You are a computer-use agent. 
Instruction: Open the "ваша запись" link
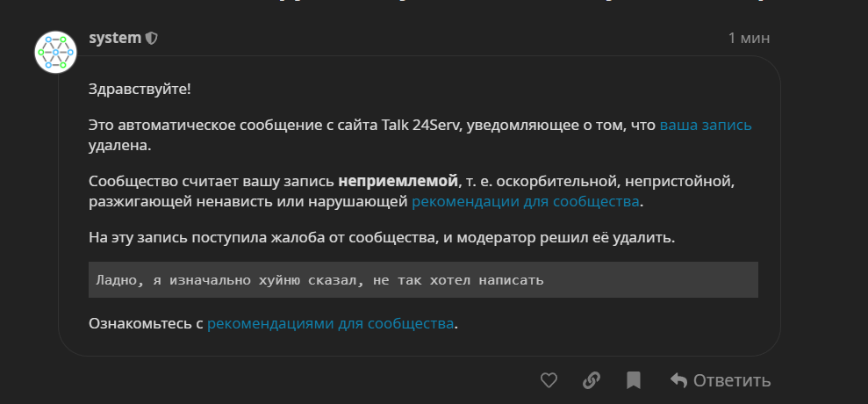706,125
